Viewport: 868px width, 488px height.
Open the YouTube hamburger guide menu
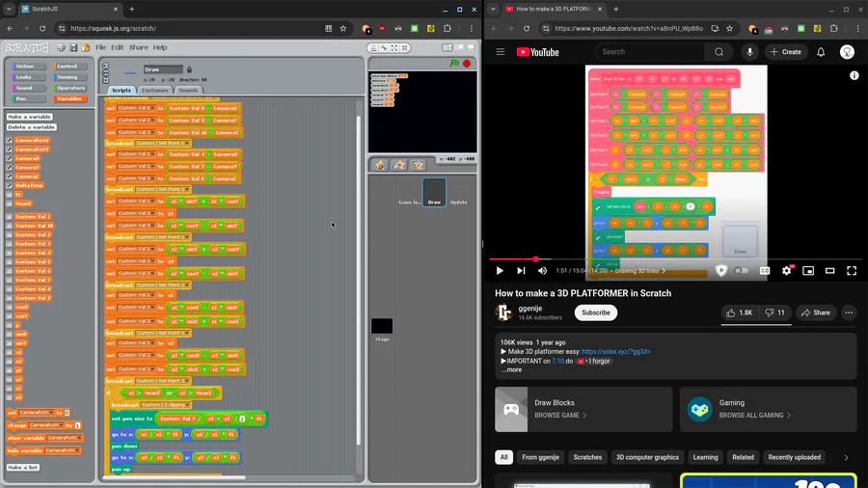click(x=501, y=52)
